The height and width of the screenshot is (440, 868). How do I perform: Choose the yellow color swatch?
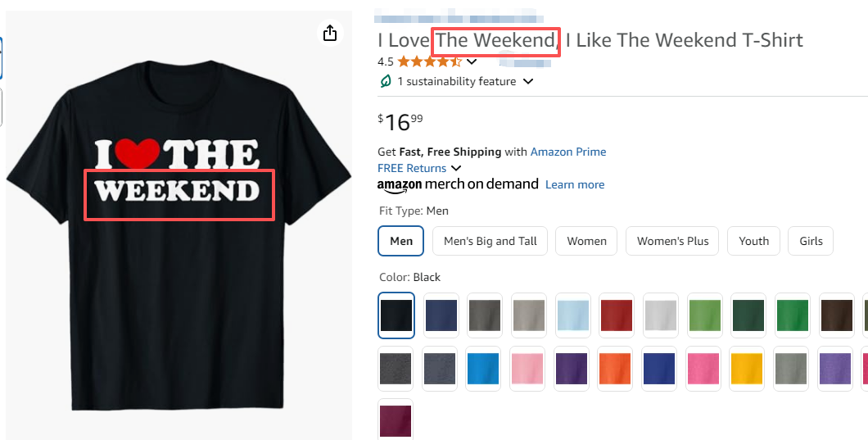(747, 369)
